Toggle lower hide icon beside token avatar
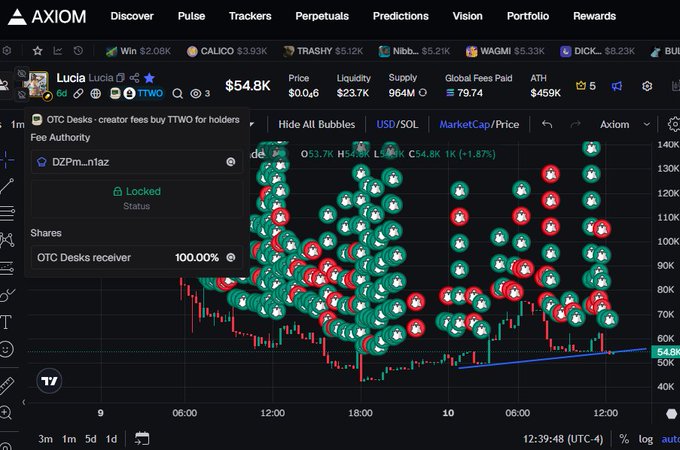Image resolution: width=680 pixels, height=450 pixels. [x=22, y=94]
